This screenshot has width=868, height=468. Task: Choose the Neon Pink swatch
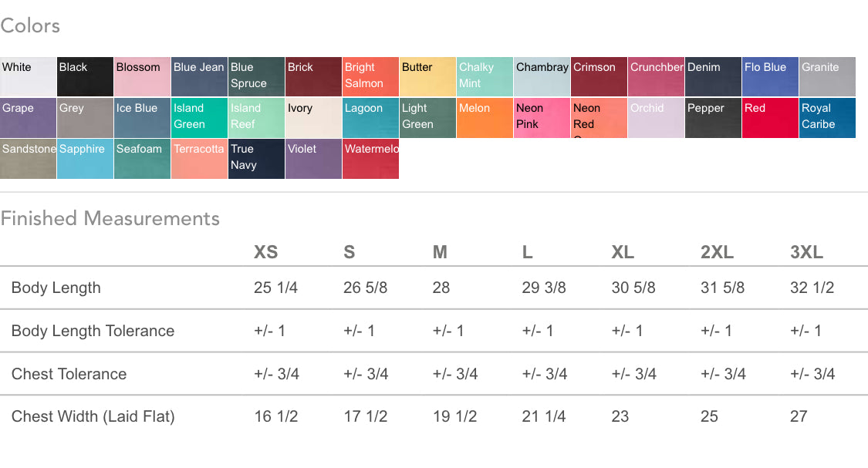(542, 118)
